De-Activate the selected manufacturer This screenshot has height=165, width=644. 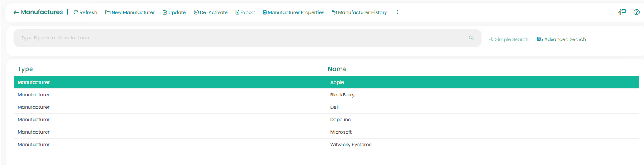coord(211,12)
